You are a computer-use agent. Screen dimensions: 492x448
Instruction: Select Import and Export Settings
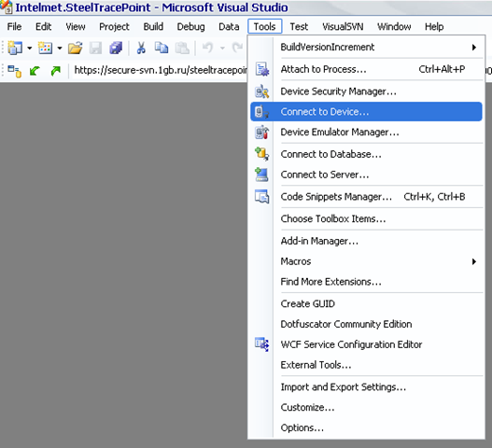tap(366, 387)
